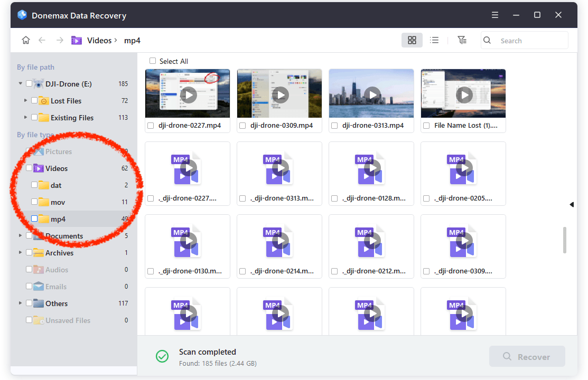Image resolution: width=588 pixels, height=380 pixels.
Task: Click the Recover button
Action: click(x=527, y=357)
